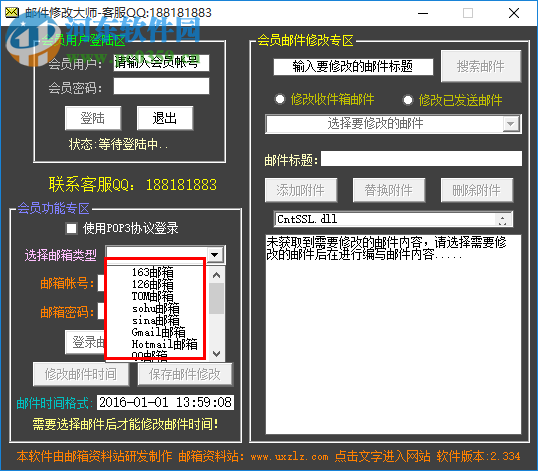This screenshot has height=471, width=538.
Task: Click the CntSSL.dll list entry
Action: (307, 219)
